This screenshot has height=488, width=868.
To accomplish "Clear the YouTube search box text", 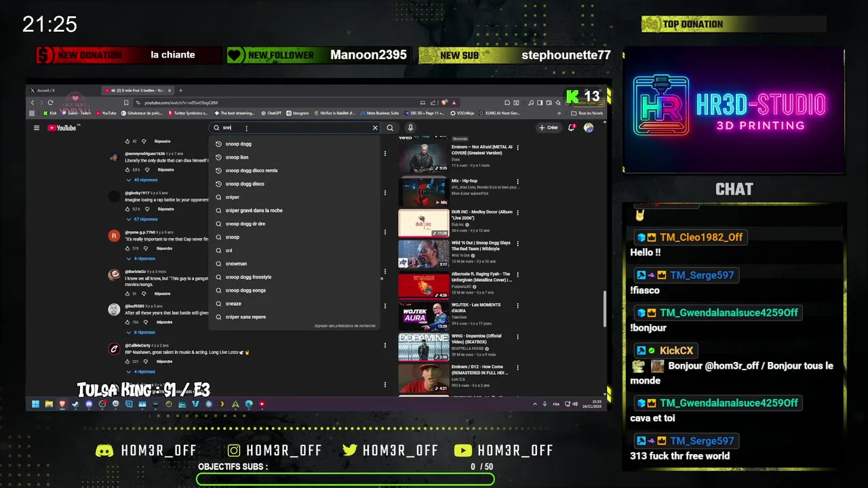I will [375, 127].
